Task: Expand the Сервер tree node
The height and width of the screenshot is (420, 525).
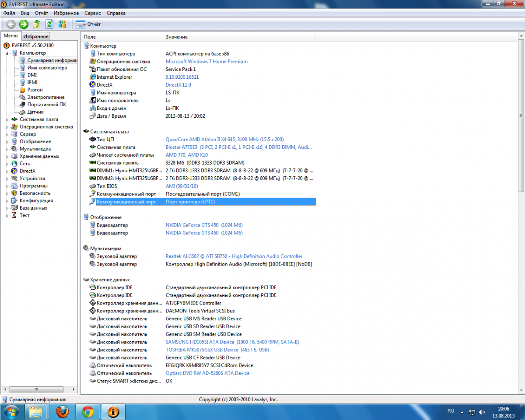Action: click(x=7, y=134)
